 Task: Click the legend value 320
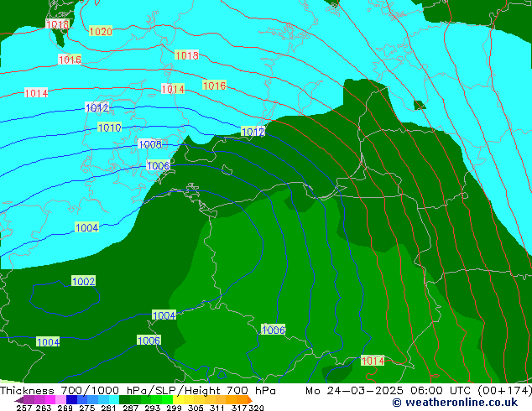256,408
